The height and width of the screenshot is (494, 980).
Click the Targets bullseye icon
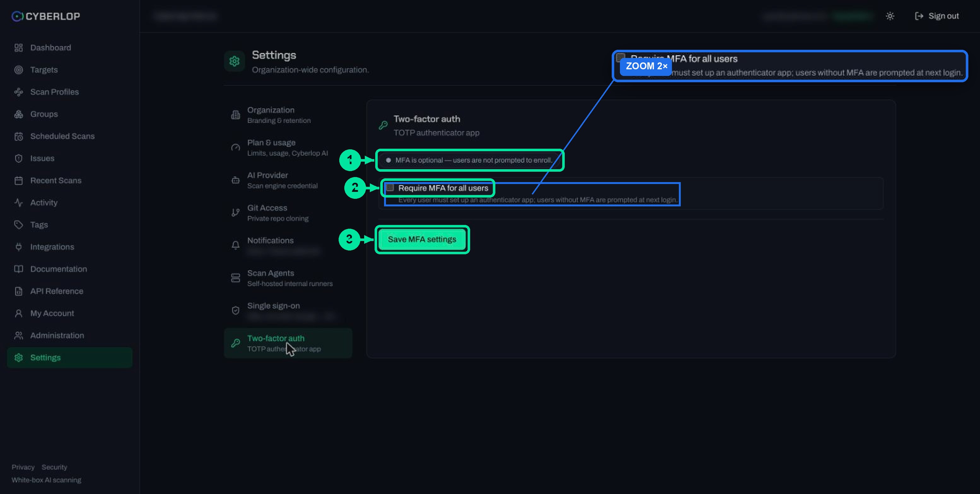tap(18, 70)
